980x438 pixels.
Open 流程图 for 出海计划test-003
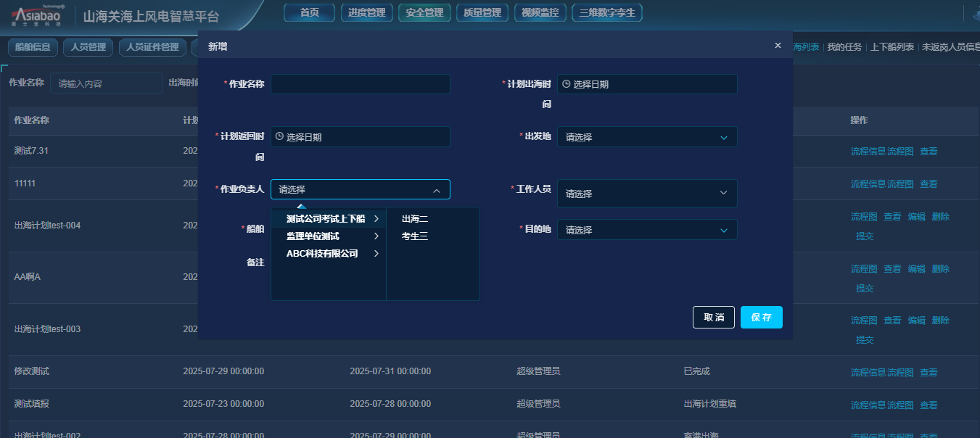point(864,321)
